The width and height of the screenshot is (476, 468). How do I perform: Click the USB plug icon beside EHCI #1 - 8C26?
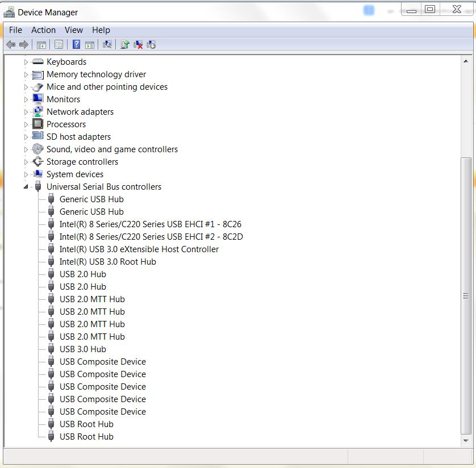click(51, 224)
